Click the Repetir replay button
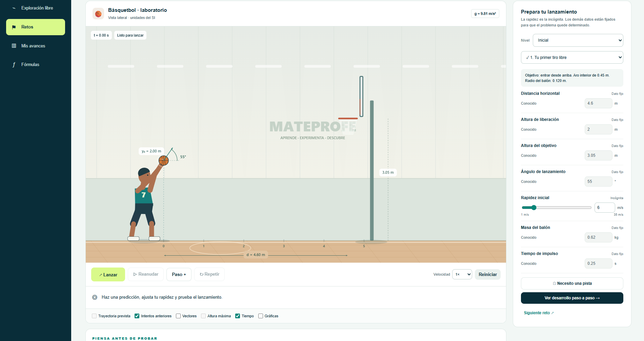This screenshot has height=341, width=644. (209, 274)
